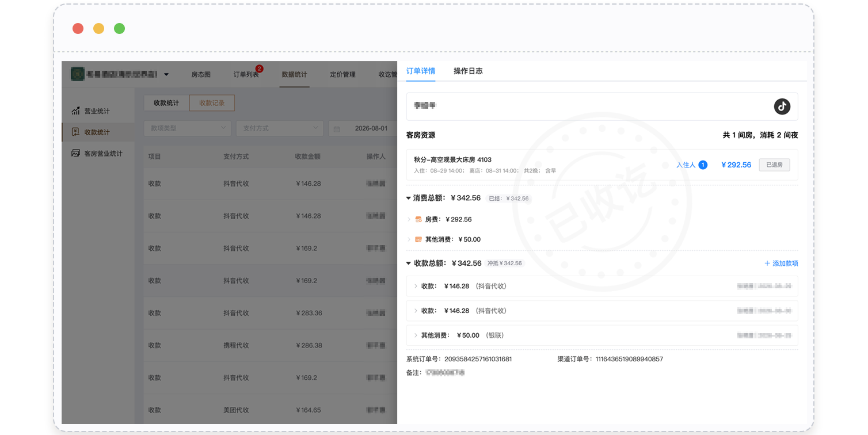Click the ¥283.36 amount in the table
Viewport: 868px width, 435px height.
309,313
